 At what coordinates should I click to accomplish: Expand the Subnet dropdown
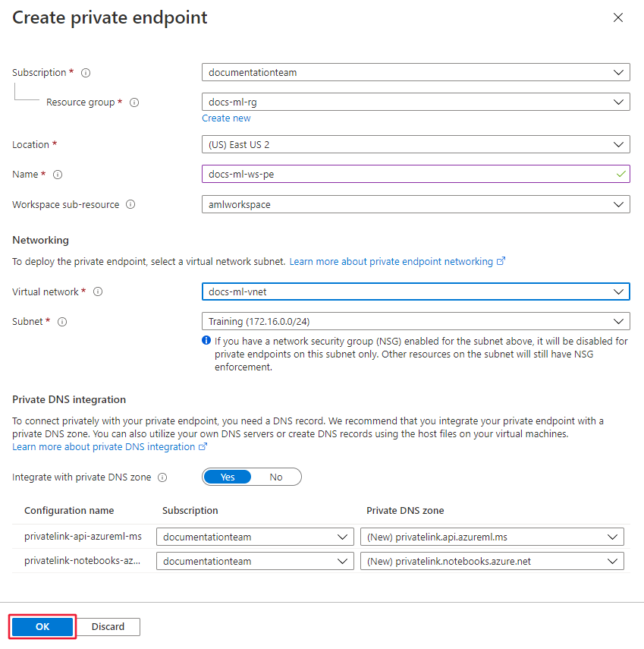point(416,321)
